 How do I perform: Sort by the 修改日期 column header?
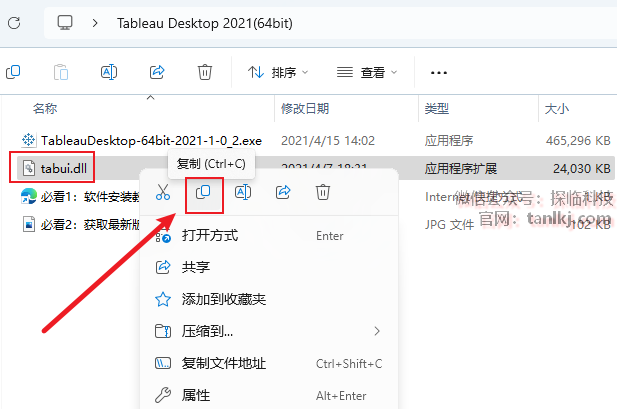pyautogui.click(x=305, y=108)
